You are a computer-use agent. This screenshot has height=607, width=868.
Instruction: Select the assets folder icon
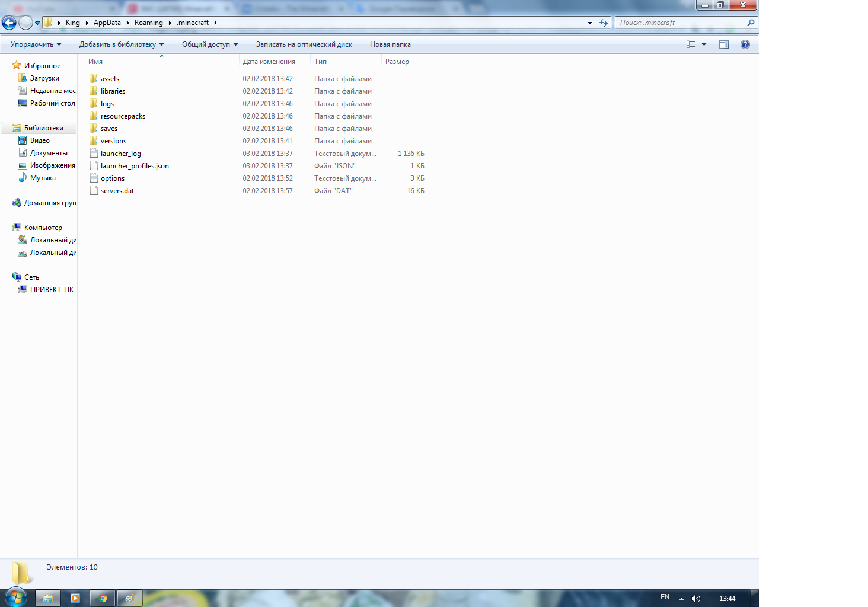94,78
